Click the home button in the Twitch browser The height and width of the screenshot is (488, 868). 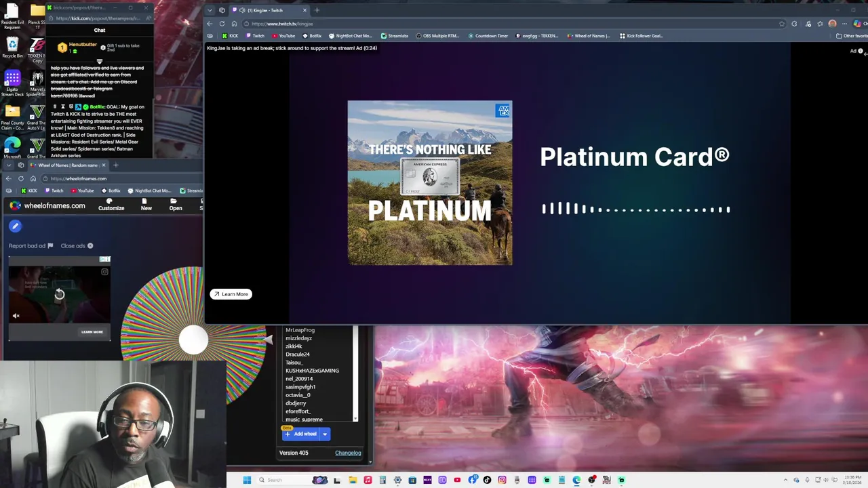(234, 24)
